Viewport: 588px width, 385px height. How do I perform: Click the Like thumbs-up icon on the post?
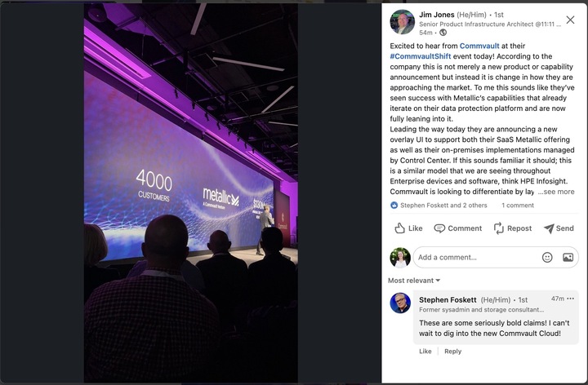point(399,228)
